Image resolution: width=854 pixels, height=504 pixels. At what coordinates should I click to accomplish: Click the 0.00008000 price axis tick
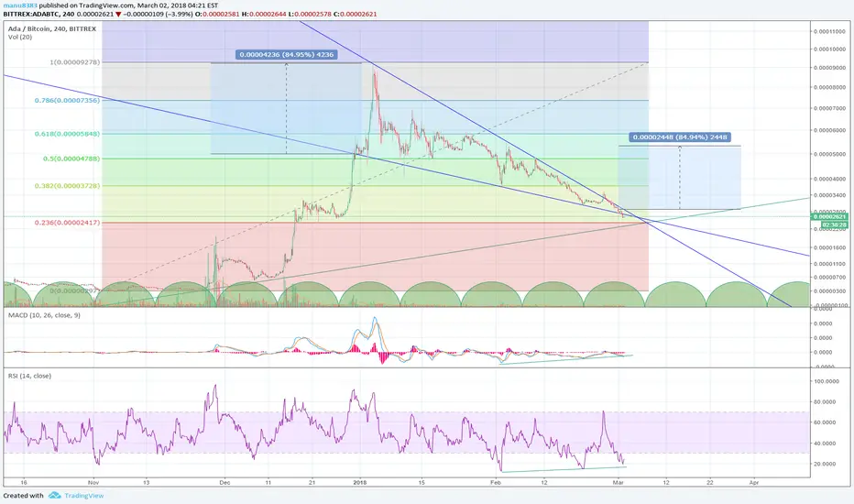829,87
